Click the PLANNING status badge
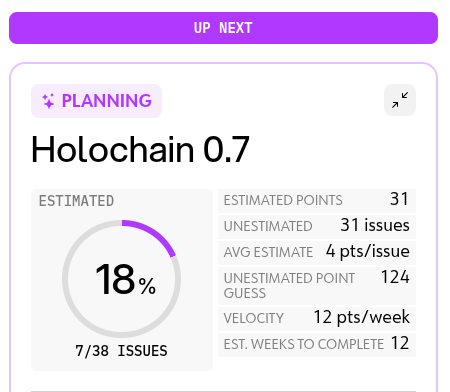The width and height of the screenshot is (450, 392). point(96,101)
